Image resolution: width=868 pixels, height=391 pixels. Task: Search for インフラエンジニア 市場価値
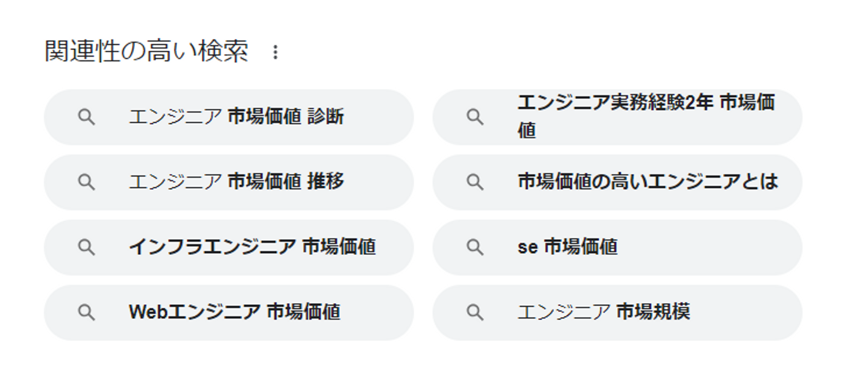252,247
